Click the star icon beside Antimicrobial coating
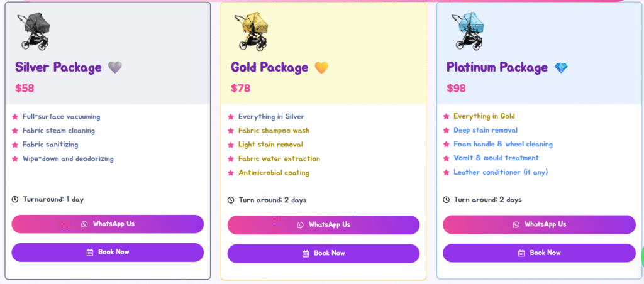 (231, 173)
